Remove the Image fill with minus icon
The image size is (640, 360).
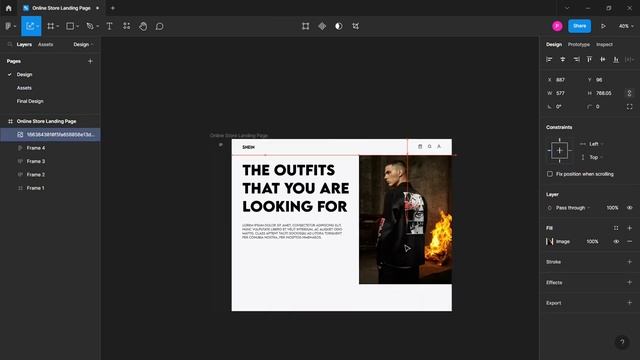click(x=629, y=242)
